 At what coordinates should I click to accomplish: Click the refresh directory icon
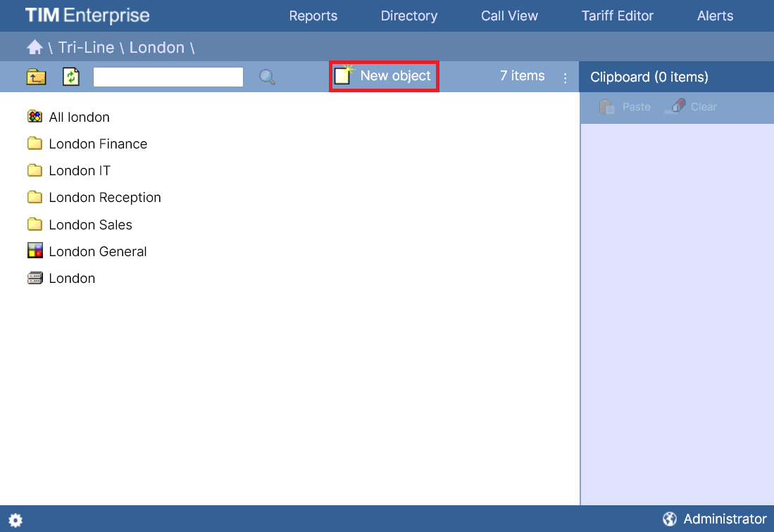[71, 77]
